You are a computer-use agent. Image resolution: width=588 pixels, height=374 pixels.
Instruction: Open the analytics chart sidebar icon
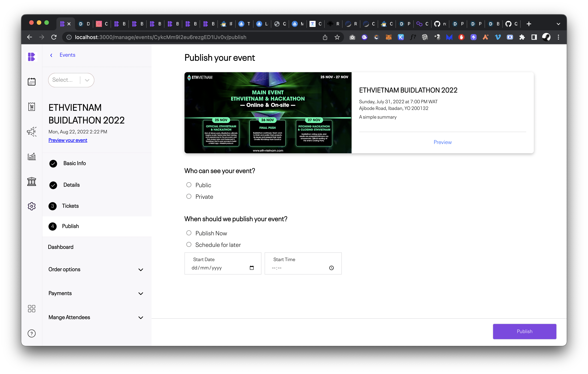(31, 156)
